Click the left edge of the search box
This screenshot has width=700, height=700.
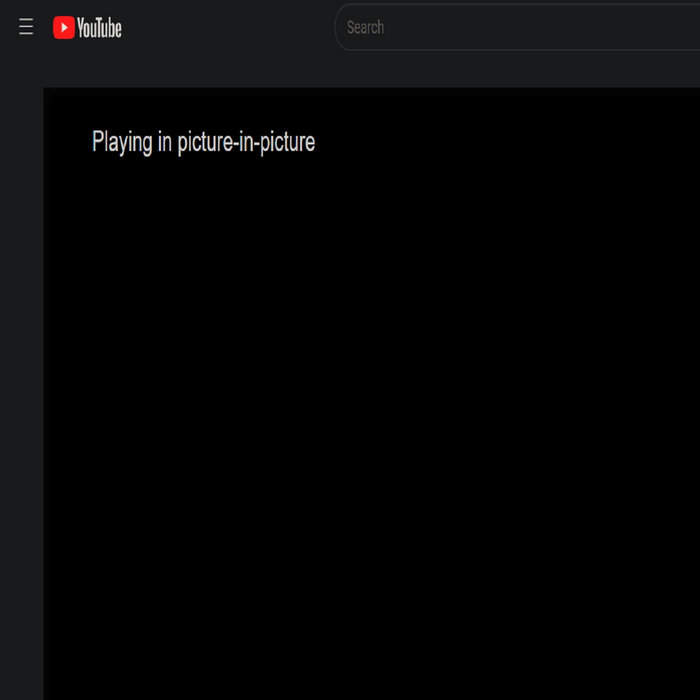pos(341,27)
